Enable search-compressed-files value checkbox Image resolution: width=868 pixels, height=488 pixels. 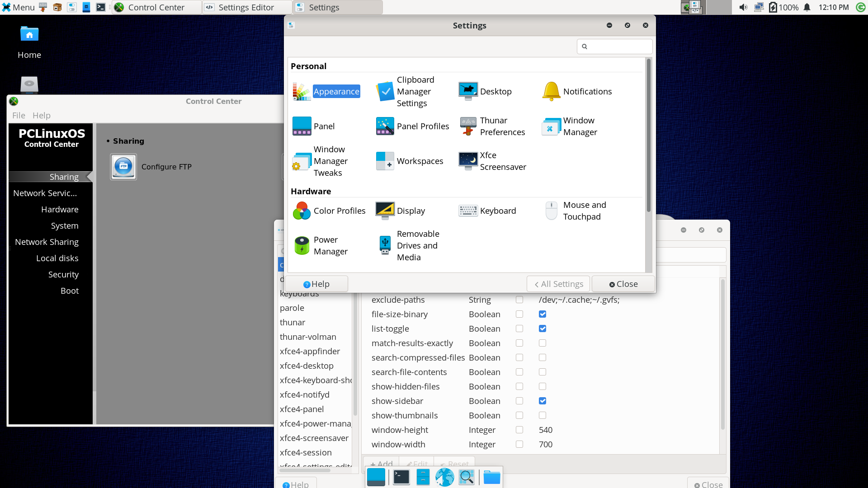pyautogui.click(x=542, y=357)
